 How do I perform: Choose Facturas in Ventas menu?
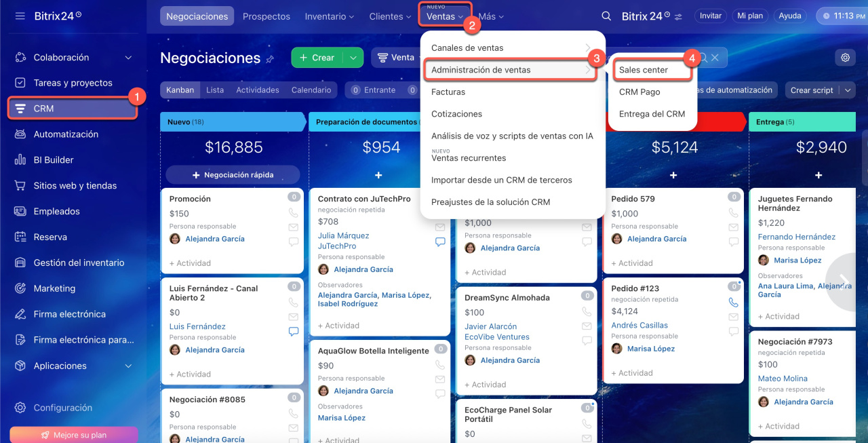[x=448, y=92]
